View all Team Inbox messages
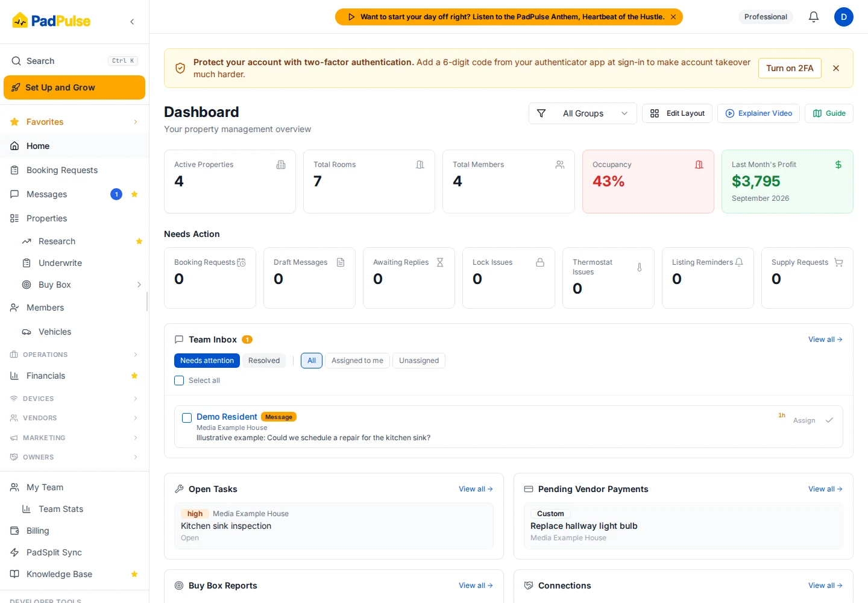 coord(825,339)
